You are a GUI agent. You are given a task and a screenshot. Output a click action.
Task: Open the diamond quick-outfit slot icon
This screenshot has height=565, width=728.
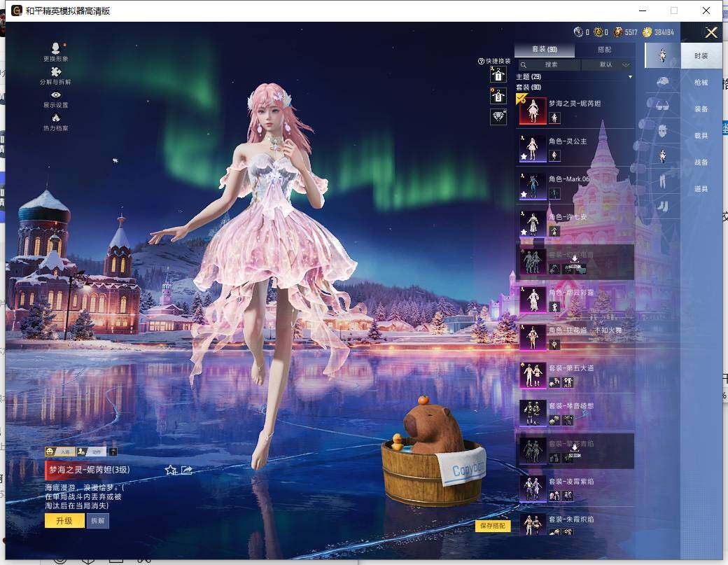(498, 117)
